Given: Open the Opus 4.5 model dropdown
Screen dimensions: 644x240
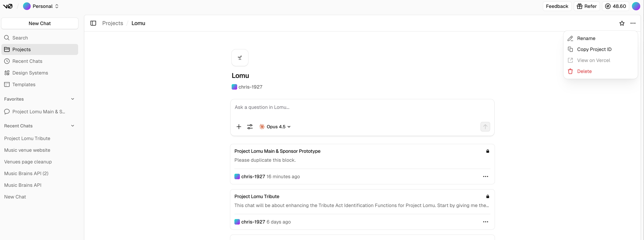Looking at the screenshot, I should (x=275, y=127).
